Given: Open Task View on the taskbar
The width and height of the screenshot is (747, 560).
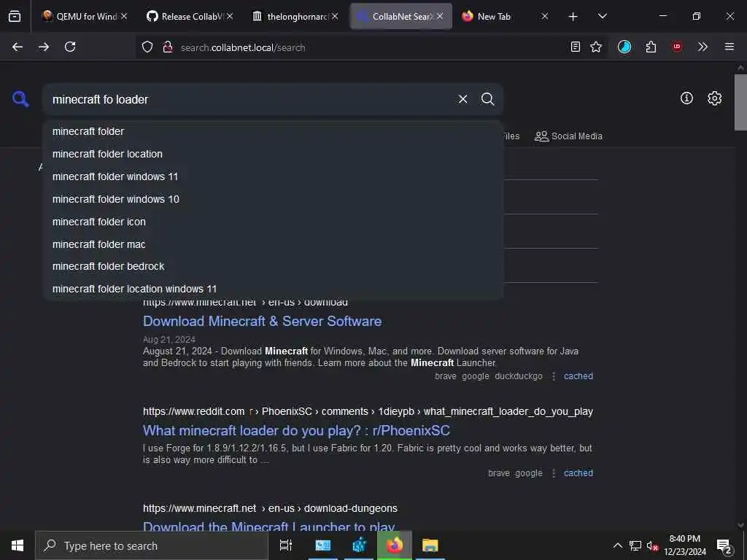Looking at the screenshot, I should pyautogui.click(x=286, y=545).
